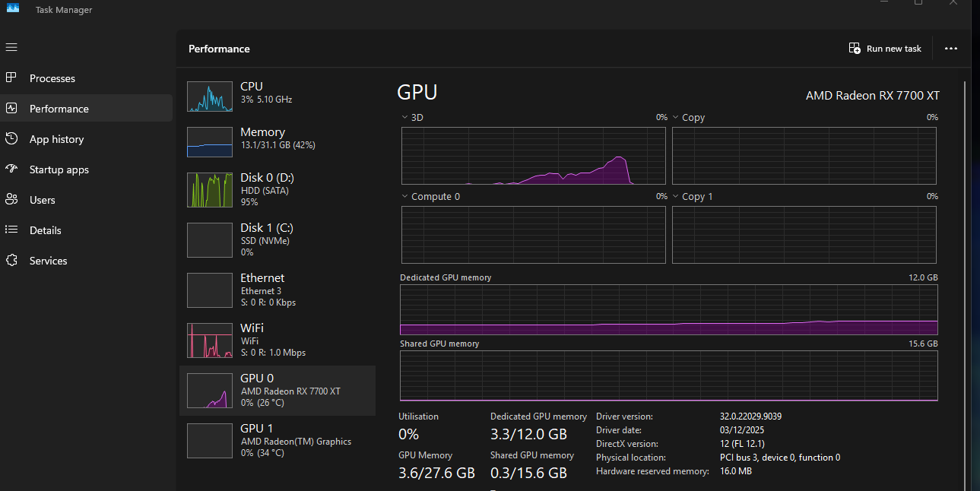Open the three-dots options menu
Image resolution: width=980 pixels, height=491 pixels.
(x=950, y=48)
